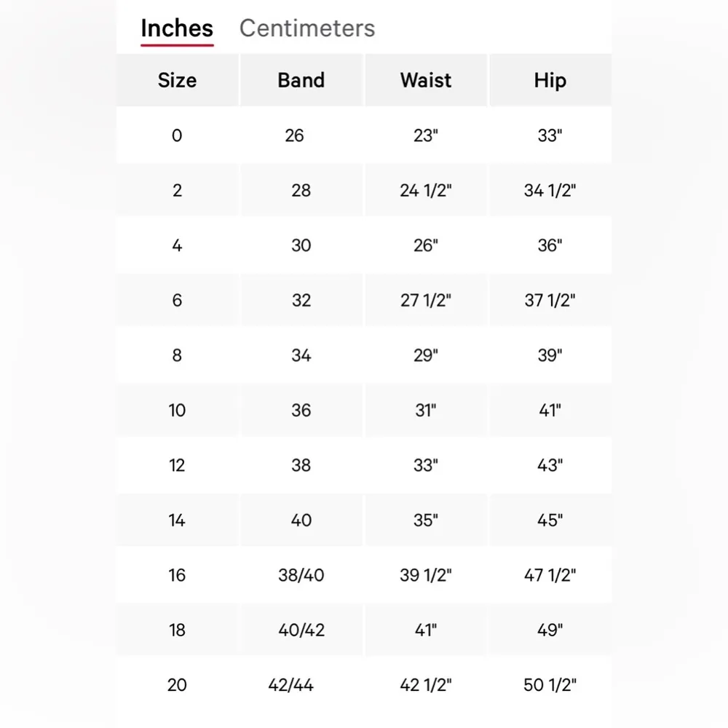Click the waist value 24 1/2"

pyautogui.click(x=426, y=191)
